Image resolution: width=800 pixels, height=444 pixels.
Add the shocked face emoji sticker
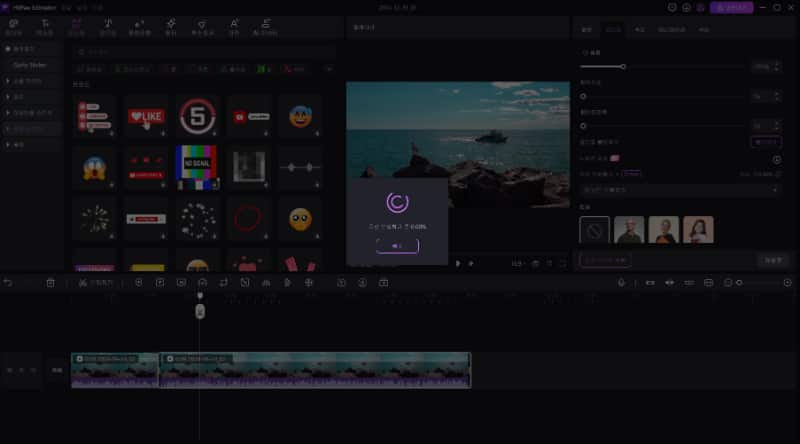(x=95, y=167)
